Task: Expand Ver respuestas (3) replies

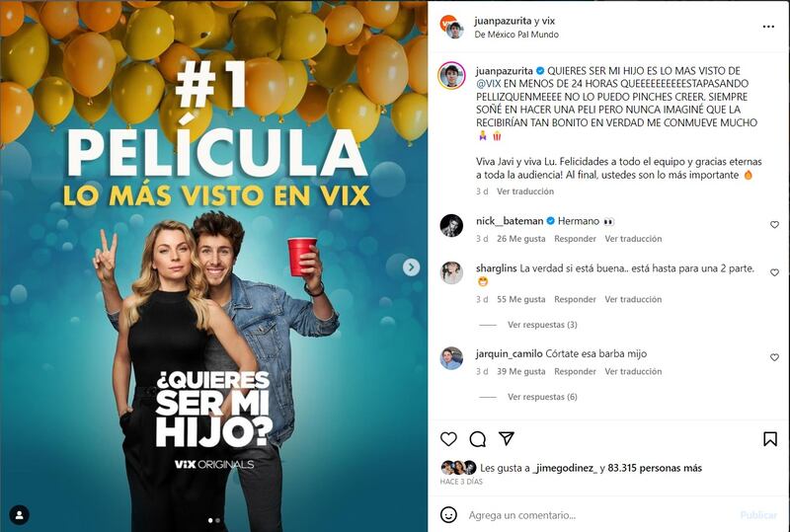Action: tap(542, 325)
